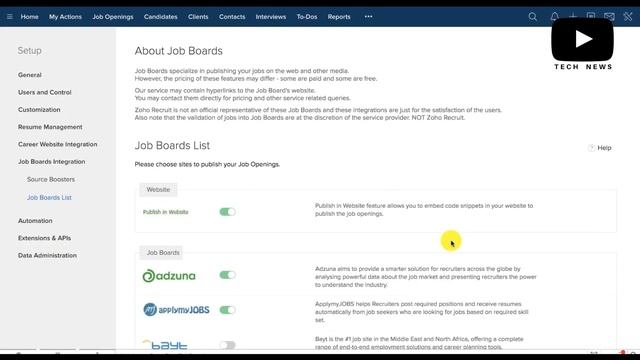Viewport: 640px width, 360px height.
Task: Select Source Boosters sub-item
Action: click(x=51, y=180)
